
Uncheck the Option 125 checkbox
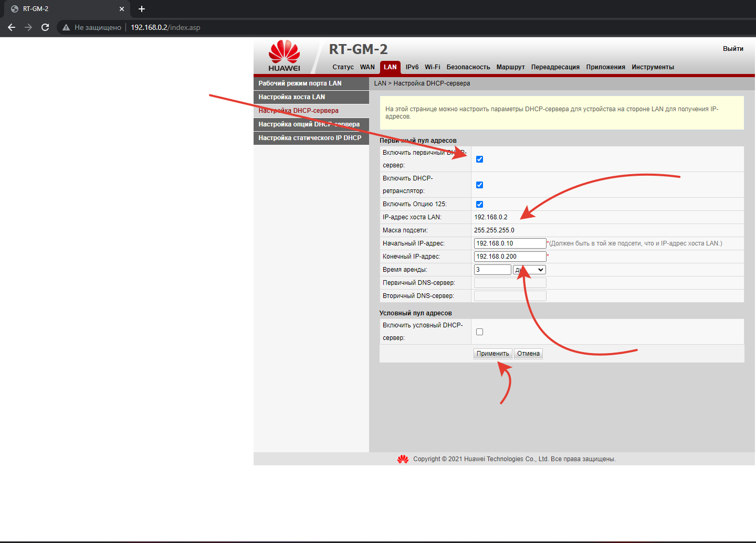click(x=479, y=204)
